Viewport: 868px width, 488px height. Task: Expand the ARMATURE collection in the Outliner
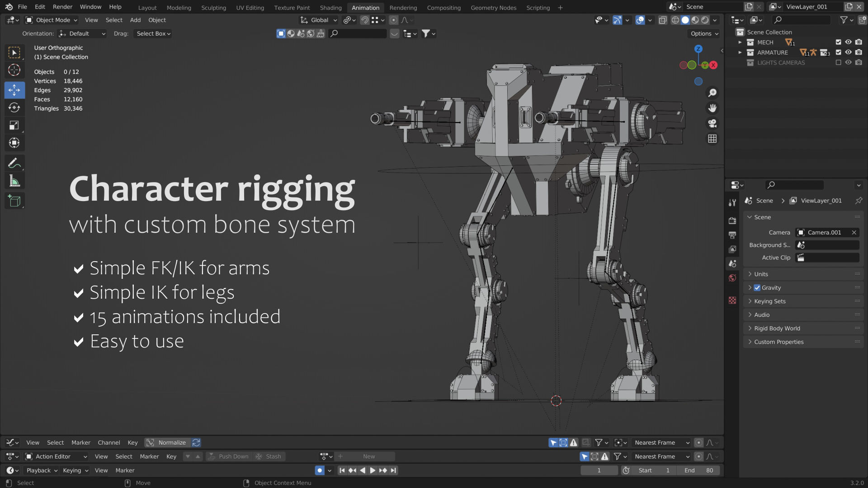pos(740,52)
